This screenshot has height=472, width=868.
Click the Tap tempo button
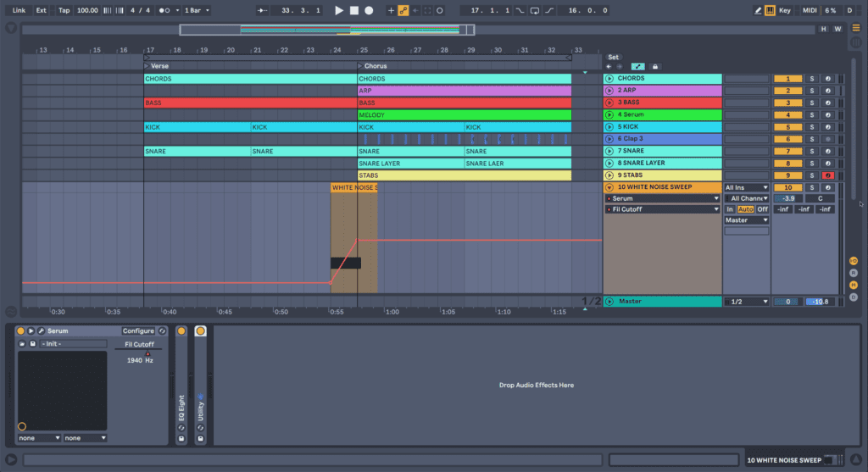click(64, 10)
